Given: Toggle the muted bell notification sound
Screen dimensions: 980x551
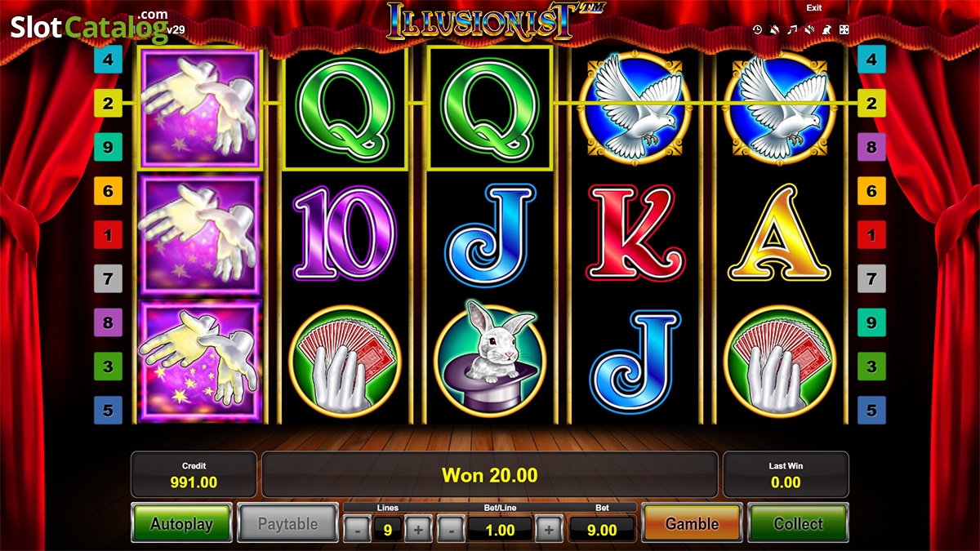Looking at the screenshot, I should tap(774, 30).
